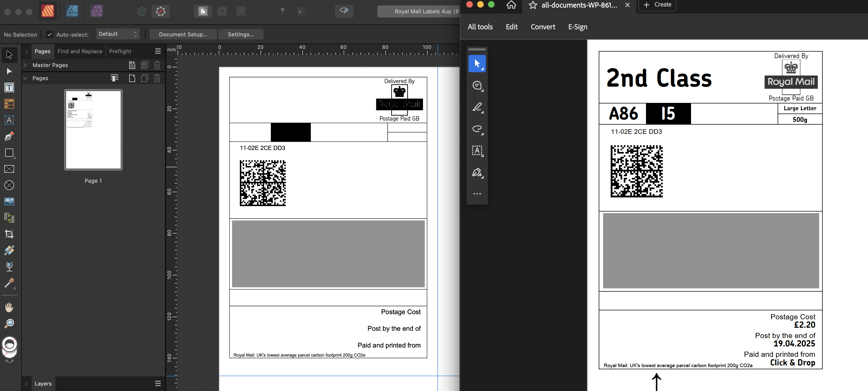Click the Acrobat Create button
The width and height of the screenshot is (868, 391).
click(657, 5)
